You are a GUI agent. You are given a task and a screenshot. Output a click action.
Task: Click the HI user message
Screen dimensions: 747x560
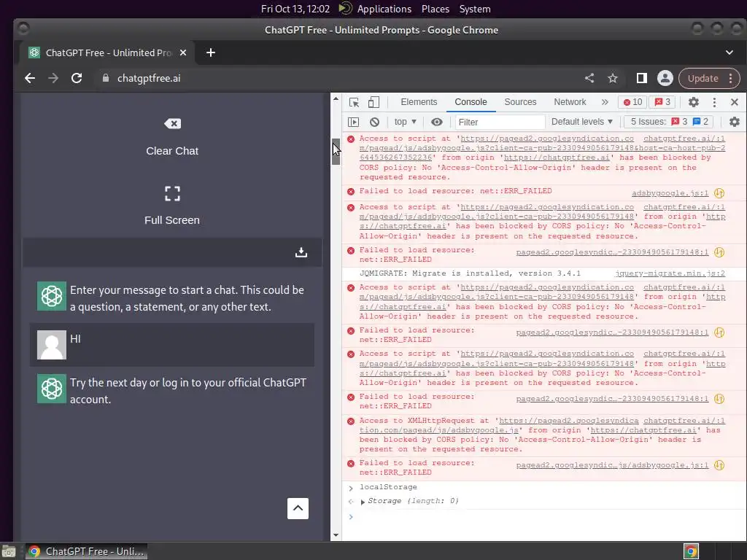pyautogui.click(x=171, y=345)
